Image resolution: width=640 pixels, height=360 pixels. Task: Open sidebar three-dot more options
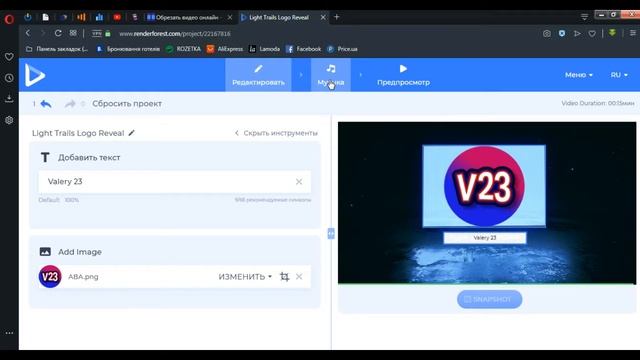[x=9, y=333]
